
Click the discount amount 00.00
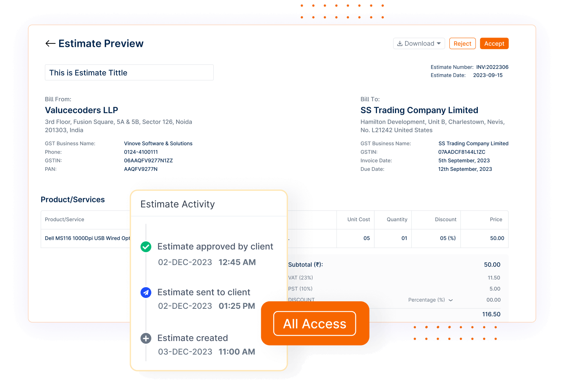pyautogui.click(x=494, y=300)
